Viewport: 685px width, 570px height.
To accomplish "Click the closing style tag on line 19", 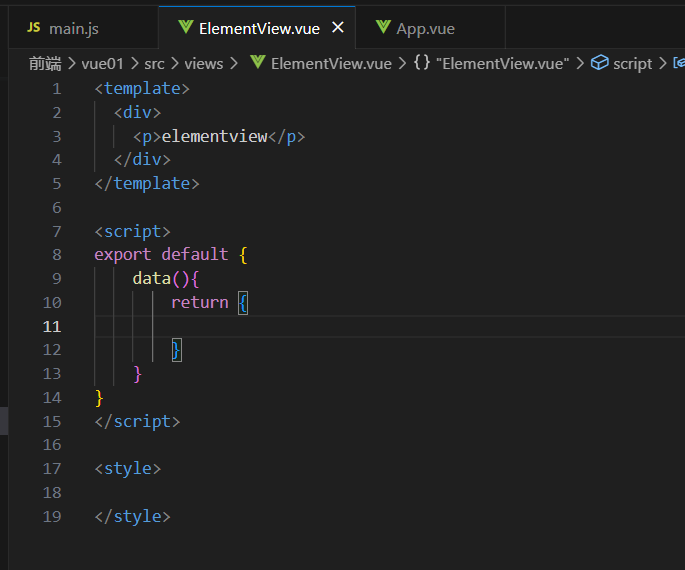I will coord(133,516).
